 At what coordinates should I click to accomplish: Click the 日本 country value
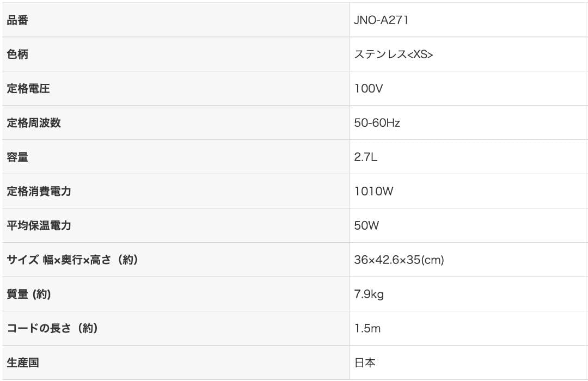click(x=365, y=363)
